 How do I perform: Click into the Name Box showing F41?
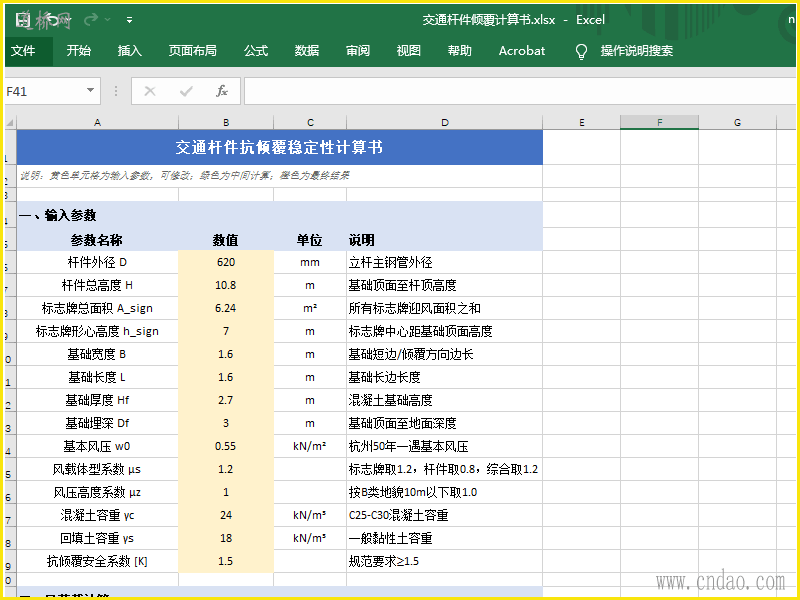pos(45,91)
